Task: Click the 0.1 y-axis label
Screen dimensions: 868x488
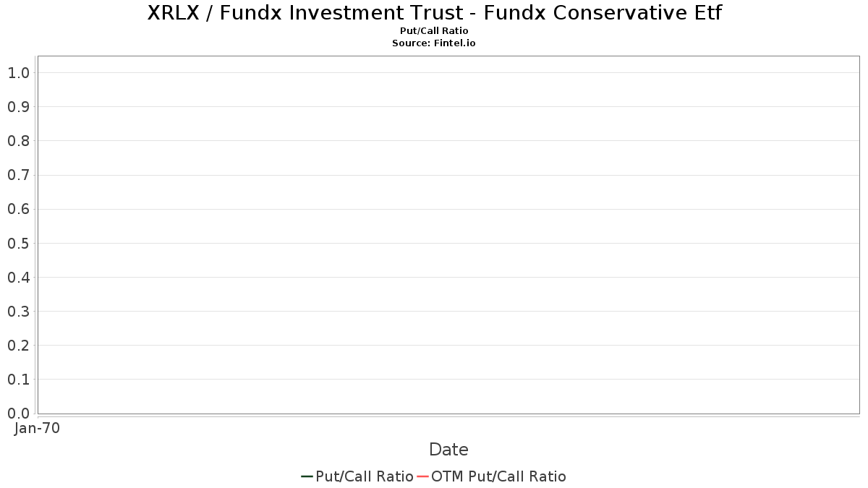Action: click(19, 379)
